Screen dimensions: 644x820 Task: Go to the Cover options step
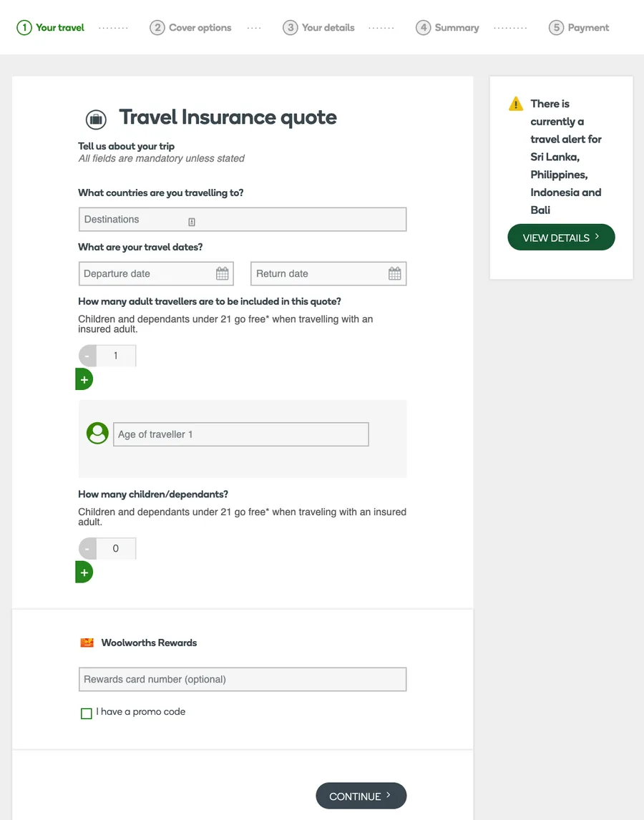pyautogui.click(x=190, y=28)
